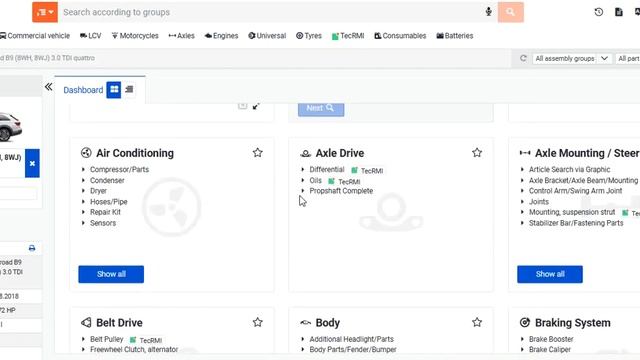Viewport: 640px width, 360px height.
Task: Open Dryer under Air Conditioning
Action: (98, 191)
